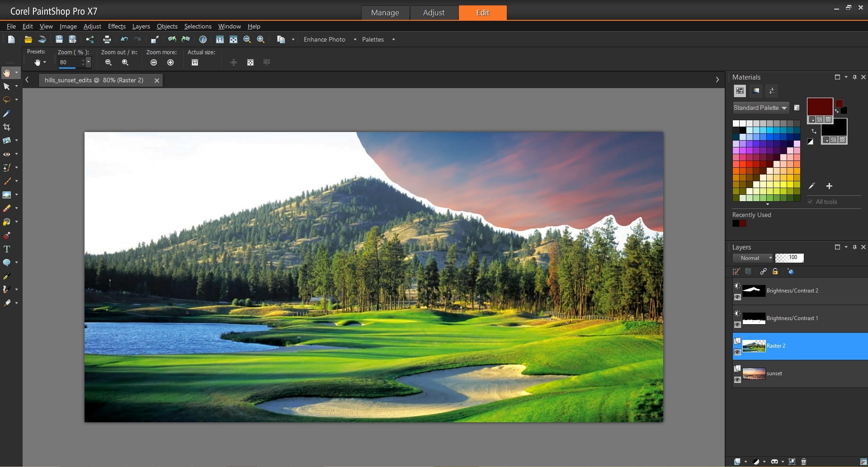Click the Open folder icon
Viewport: 868px width, 467px height.
28,39
